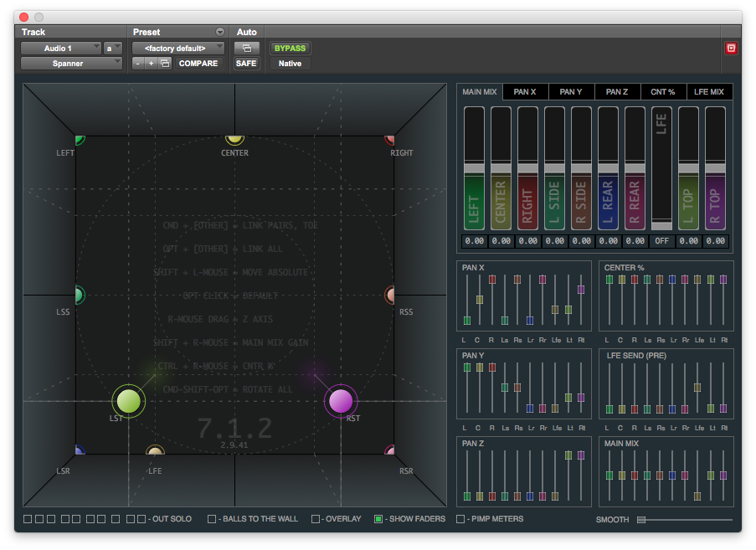This screenshot has height=550, width=756.
Task: Enable the Balls To The Wall checkbox
Action: click(212, 519)
